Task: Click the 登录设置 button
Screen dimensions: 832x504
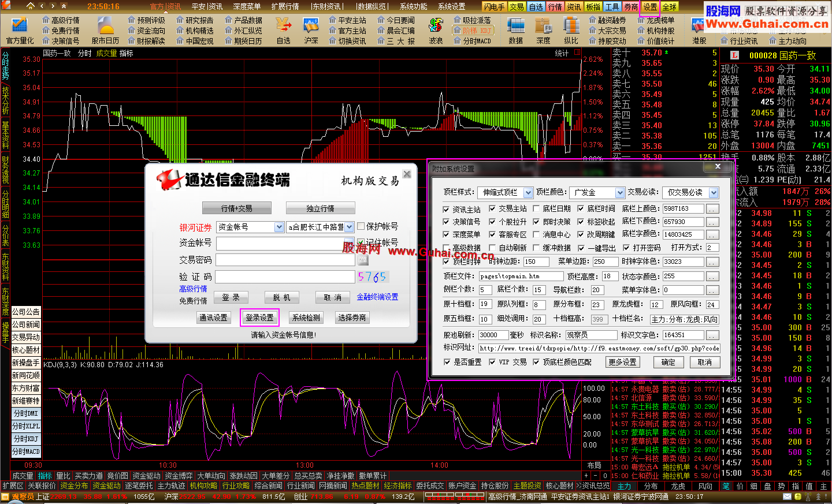Action: (x=260, y=318)
